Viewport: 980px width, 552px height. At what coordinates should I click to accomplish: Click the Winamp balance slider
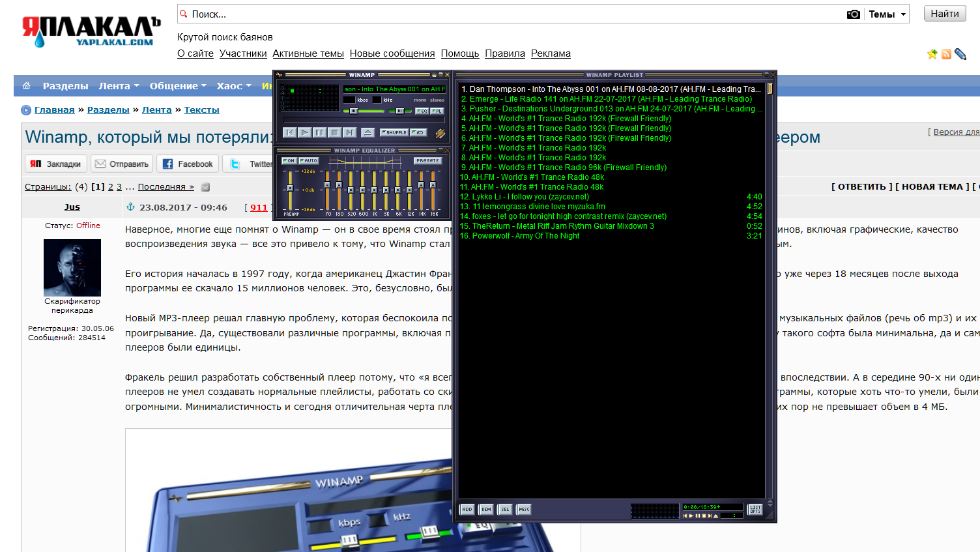pyautogui.click(x=400, y=111)
